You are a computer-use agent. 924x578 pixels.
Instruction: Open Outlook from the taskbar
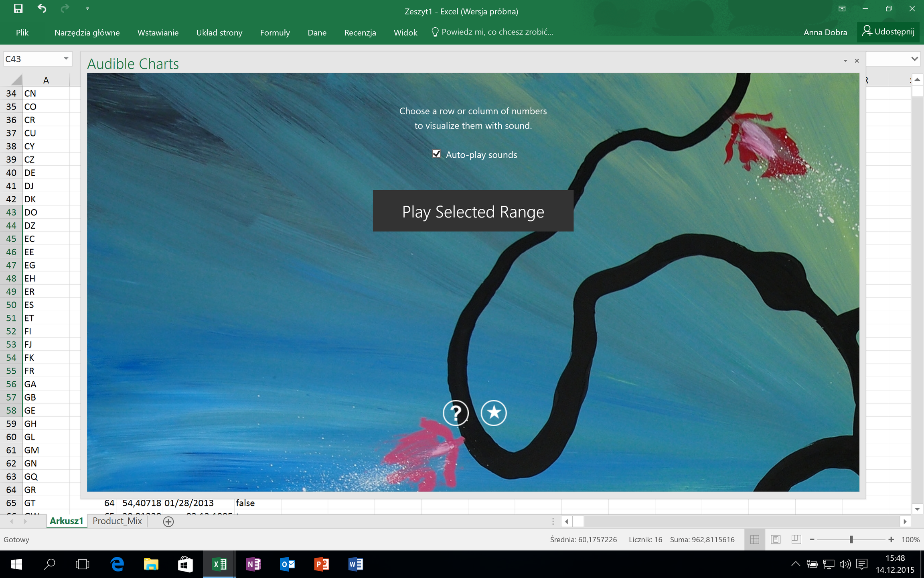[288, 564]
